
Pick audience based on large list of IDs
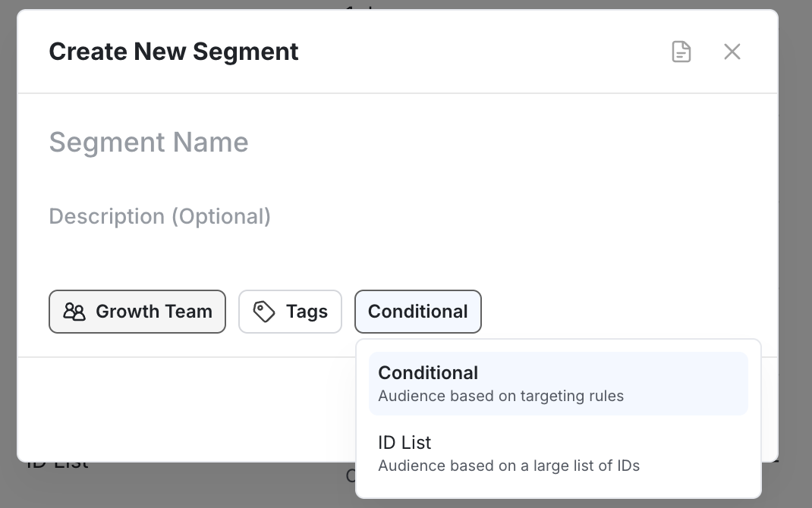[x=509, y=466]
